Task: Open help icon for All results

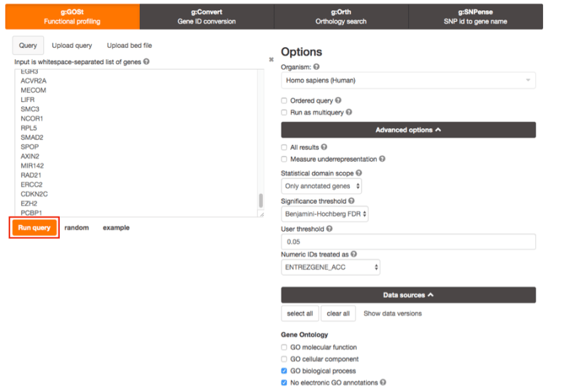Action: (x=324, y=147)
